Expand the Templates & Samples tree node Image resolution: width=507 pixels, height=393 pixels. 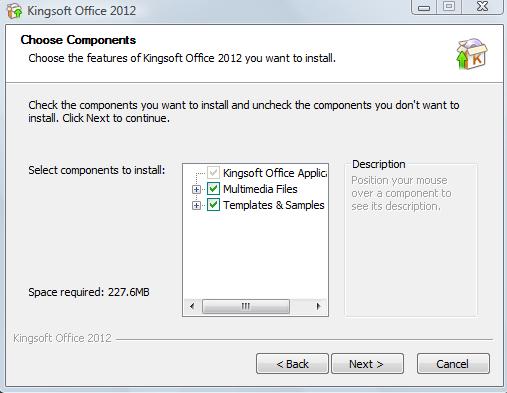(196, 205)
